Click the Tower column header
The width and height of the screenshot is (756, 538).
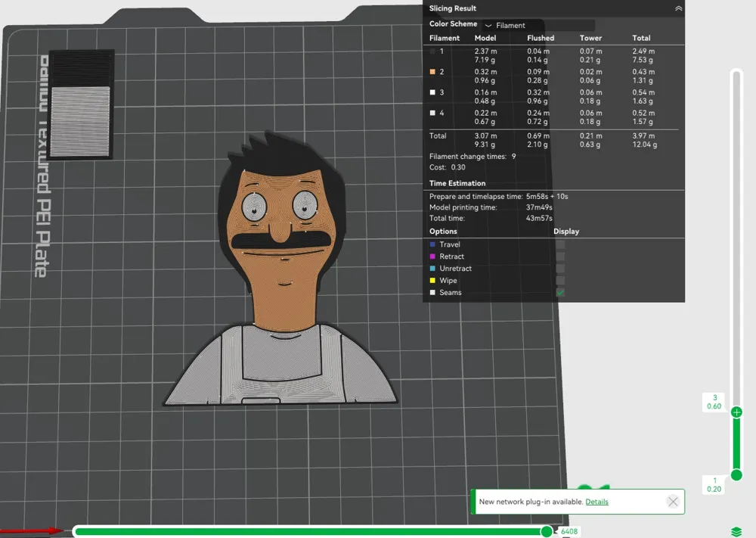(590, 38)
